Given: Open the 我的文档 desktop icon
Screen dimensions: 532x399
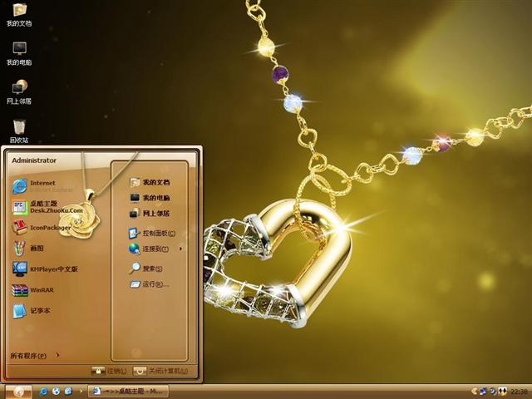Looking at the screenshot, I should click(x=19, y=14).
